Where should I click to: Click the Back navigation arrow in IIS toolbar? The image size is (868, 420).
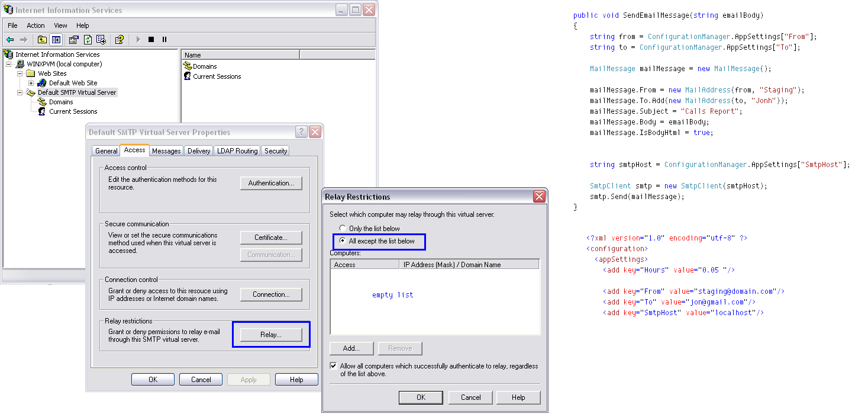tap(10, 40)
